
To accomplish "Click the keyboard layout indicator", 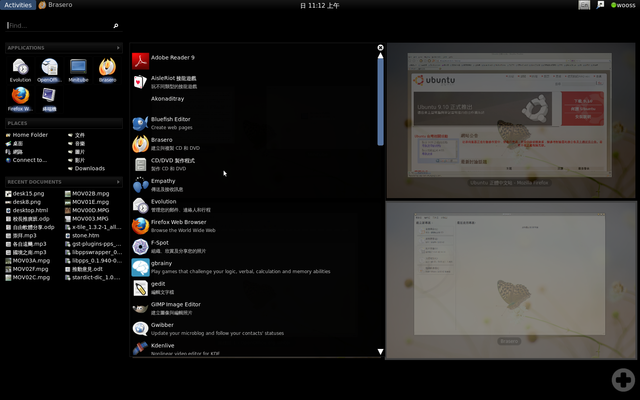I will pyautogui.click(x=584, y=5).
